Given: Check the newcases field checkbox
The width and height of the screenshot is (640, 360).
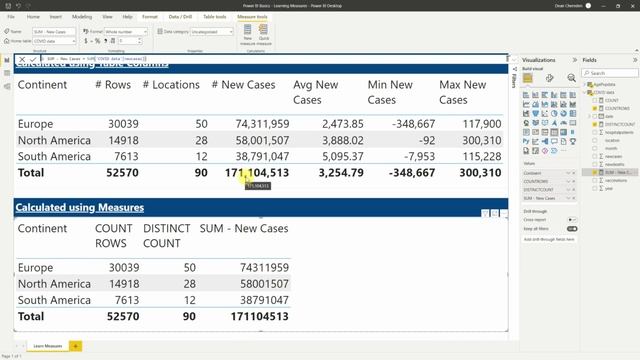Looking at the screenshot, I should coord(595,156).
